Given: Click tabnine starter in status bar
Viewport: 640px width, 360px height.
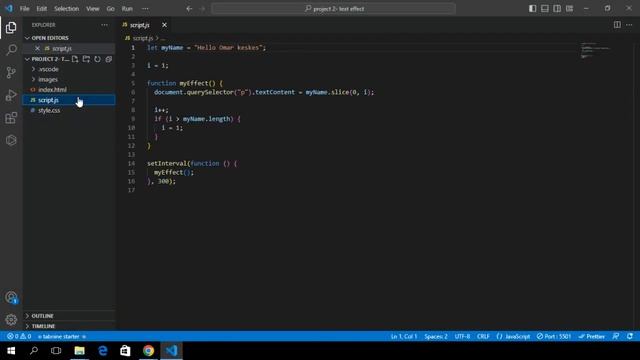Looking at the screenshot, I should pyautogui.click(x=62, y=336).
